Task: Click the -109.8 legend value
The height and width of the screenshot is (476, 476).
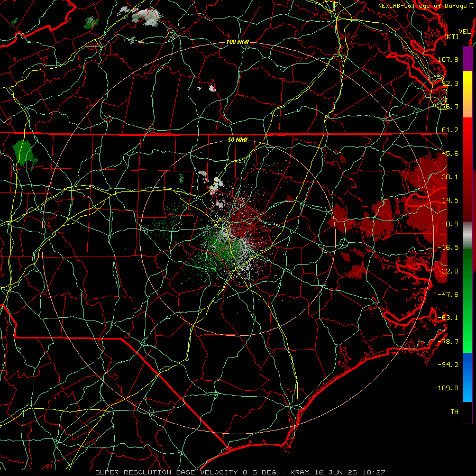Action: 446,388
